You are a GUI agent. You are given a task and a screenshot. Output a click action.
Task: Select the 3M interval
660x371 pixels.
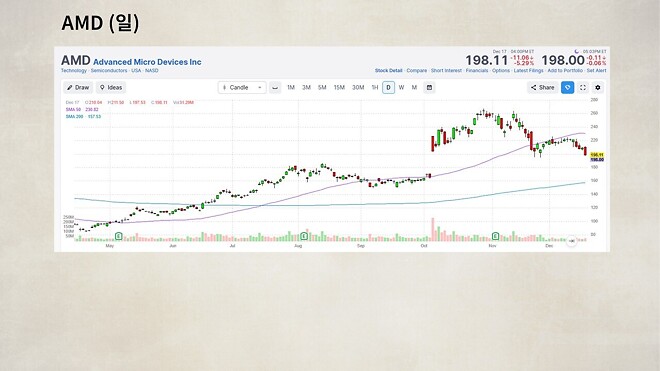tap(306, 88)
